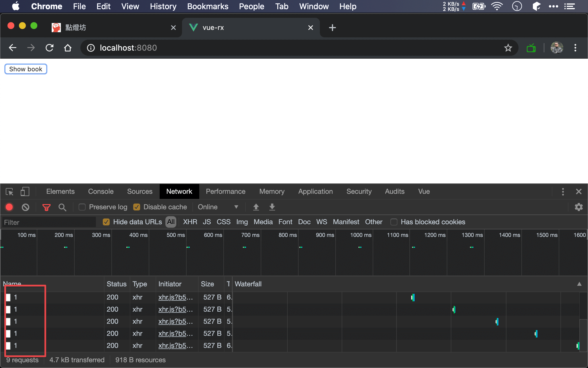Open a new tab with the plus button
The height and width of the screenshot is (368, 588).
tap(332, 28)
